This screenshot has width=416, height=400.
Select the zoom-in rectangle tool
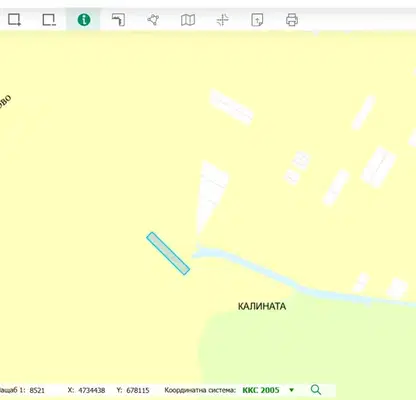pos(14,20)
